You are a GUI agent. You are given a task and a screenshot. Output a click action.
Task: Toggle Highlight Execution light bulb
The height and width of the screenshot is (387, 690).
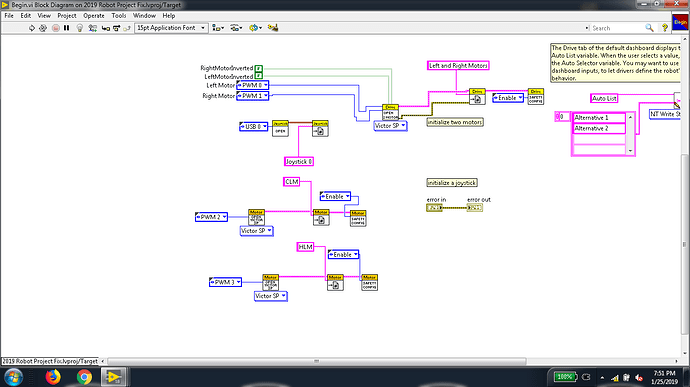click(80, 28)
